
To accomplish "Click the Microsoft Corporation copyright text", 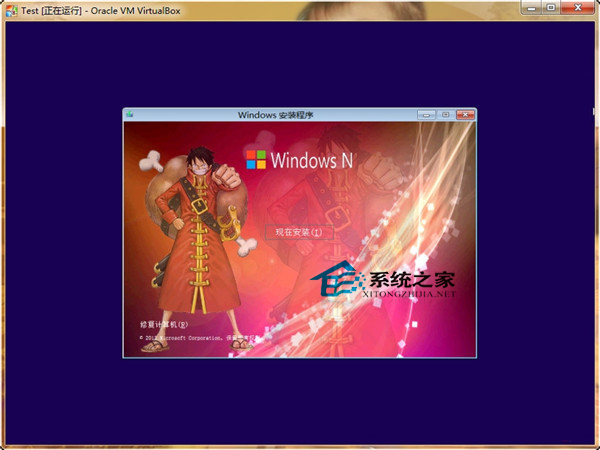I will click(200, 338).
